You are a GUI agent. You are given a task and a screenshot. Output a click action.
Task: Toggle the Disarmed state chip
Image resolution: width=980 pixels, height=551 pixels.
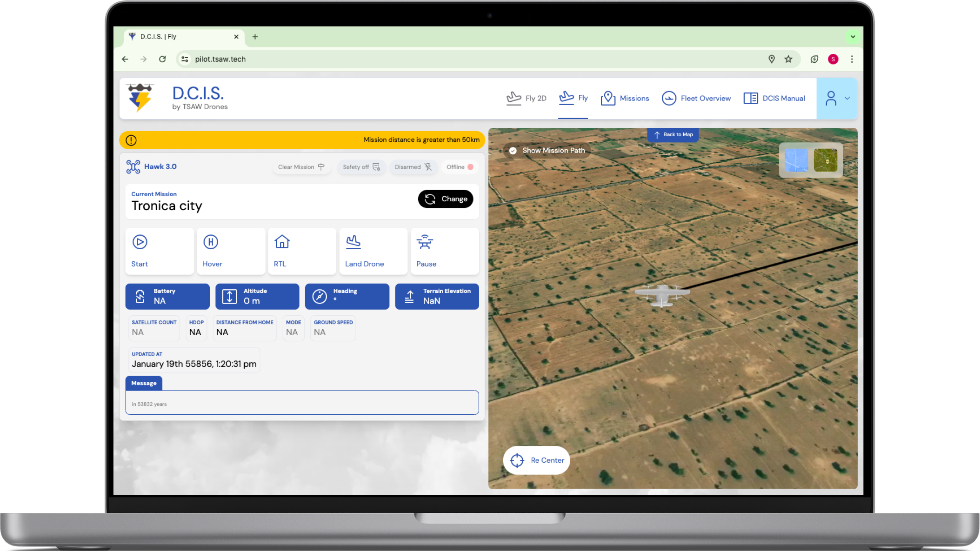click(x=413, y=167)
